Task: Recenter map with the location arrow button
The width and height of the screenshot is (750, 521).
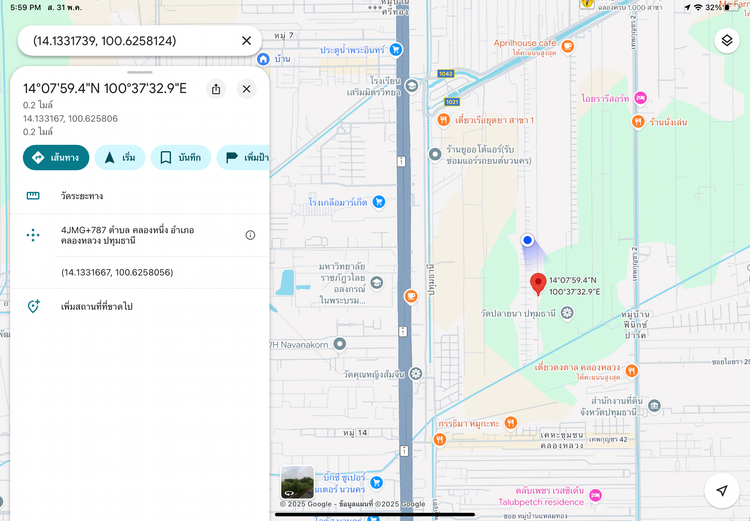Action: tap(721, 490)
